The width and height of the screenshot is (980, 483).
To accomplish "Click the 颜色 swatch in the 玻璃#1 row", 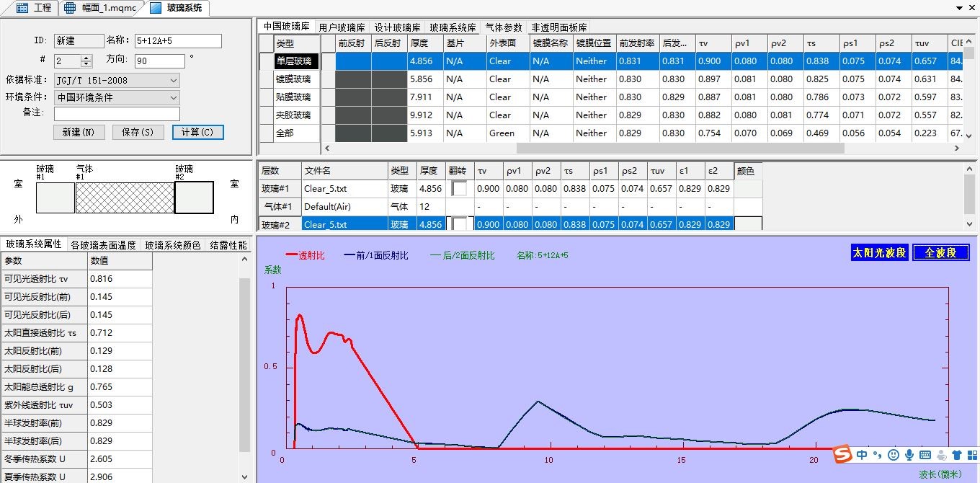I will coord(747,188).
